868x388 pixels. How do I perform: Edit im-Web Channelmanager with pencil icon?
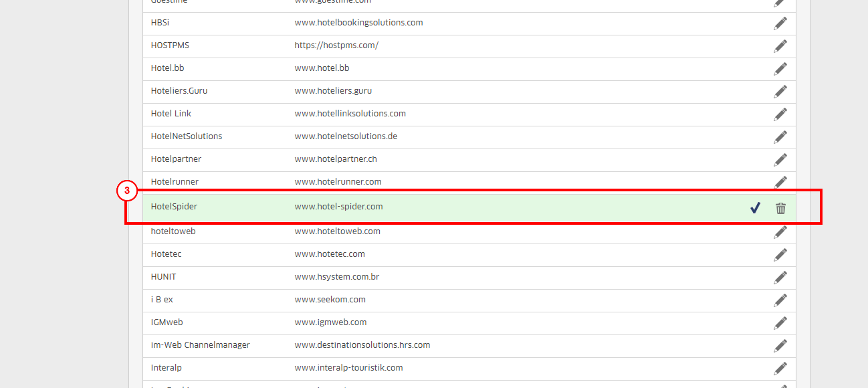pyautogui.click(x=780, y=346)
